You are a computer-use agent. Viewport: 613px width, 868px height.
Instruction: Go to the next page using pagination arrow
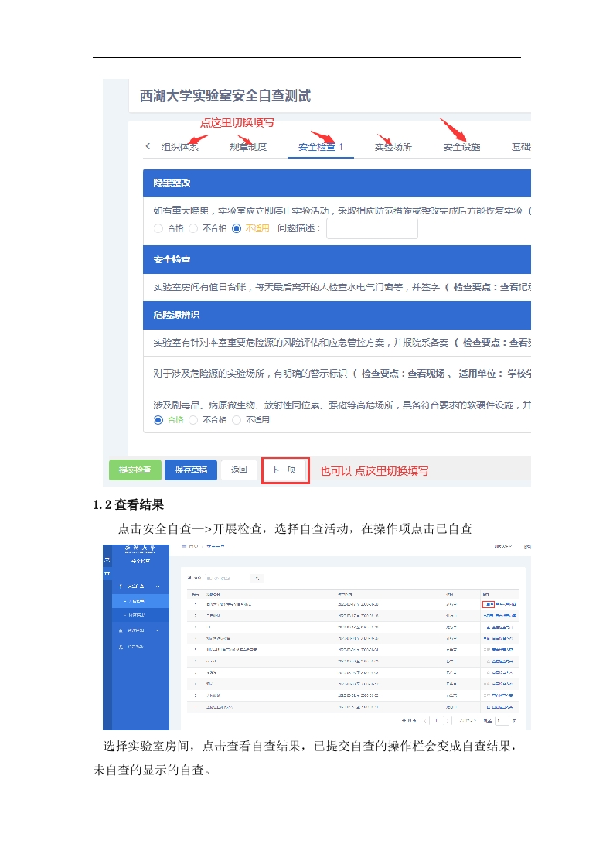click(x=446, y=720)
